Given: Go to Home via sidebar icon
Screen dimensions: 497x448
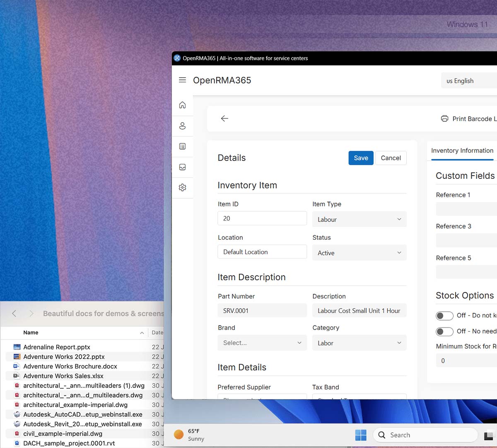Looking at the screenshot, I should pos(182,105).
